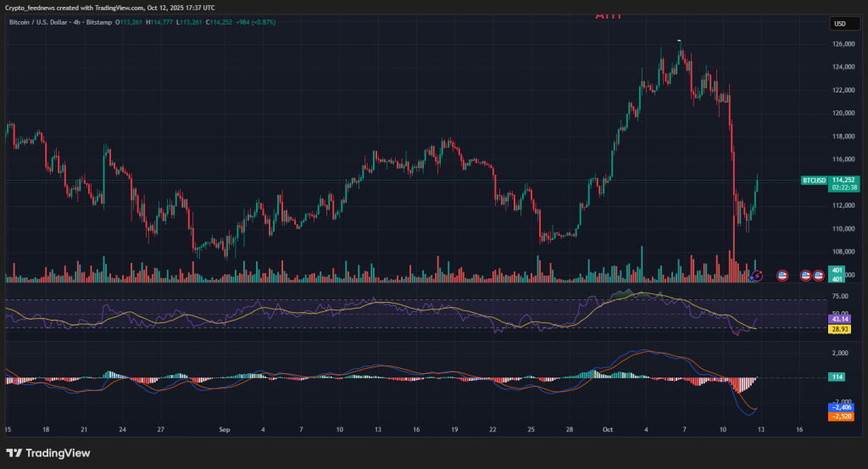
Task: Click the 126,000 price axis label
Action: 843,44
